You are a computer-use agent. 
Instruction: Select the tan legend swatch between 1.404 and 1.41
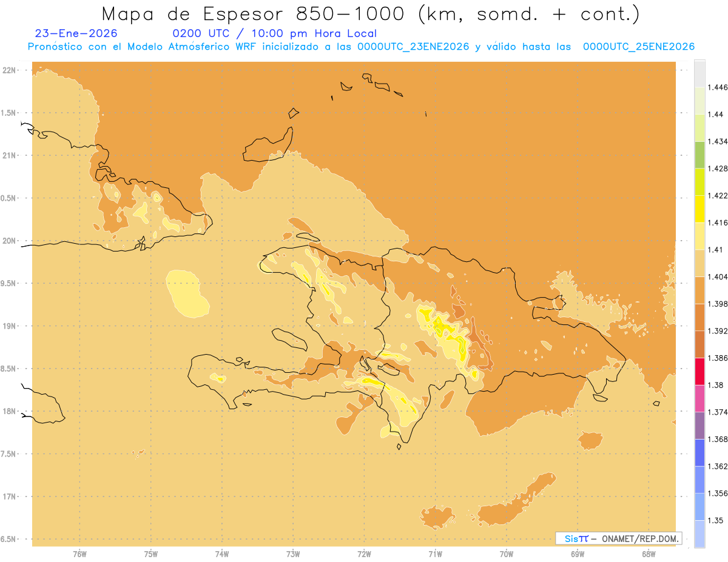pos(699,263)
